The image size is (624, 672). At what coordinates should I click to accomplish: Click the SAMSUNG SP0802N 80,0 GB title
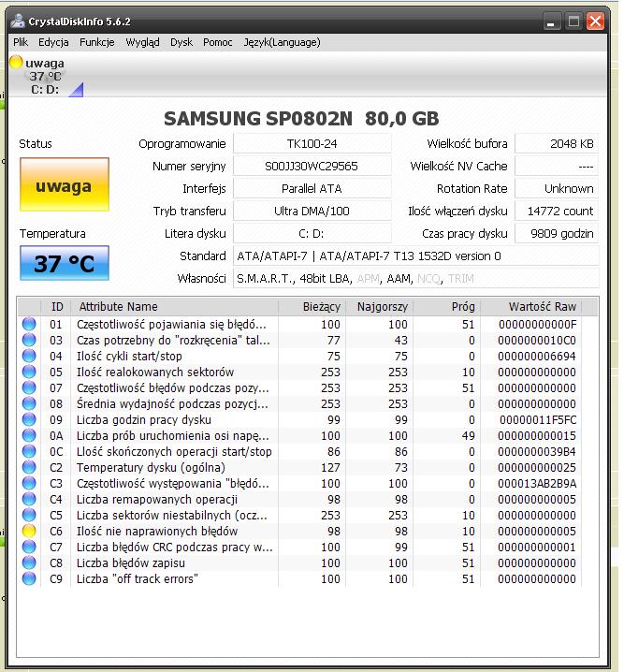301,118
